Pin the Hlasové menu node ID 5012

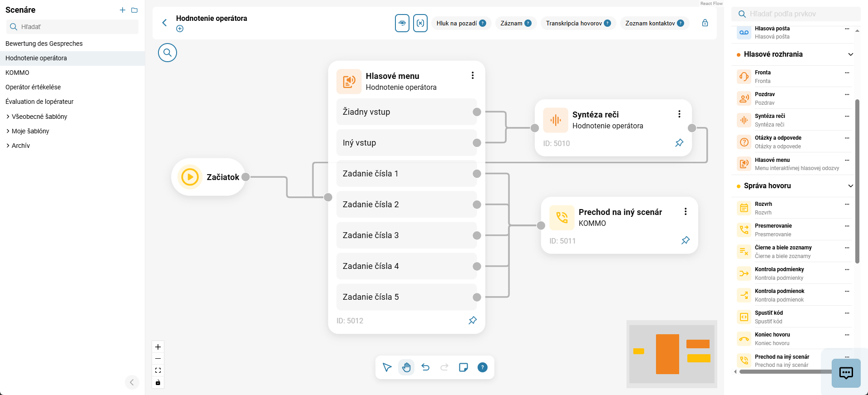point(473,320)
